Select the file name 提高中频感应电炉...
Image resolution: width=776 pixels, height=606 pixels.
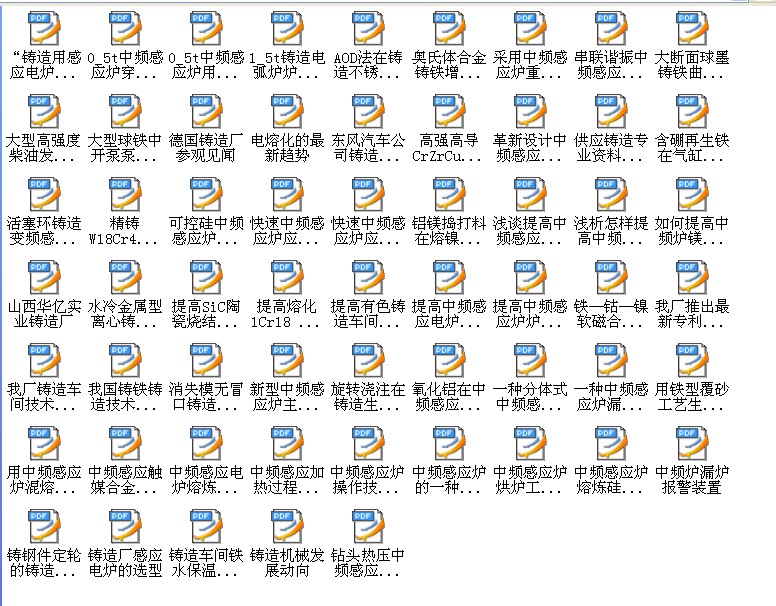[x=449, y=314]
